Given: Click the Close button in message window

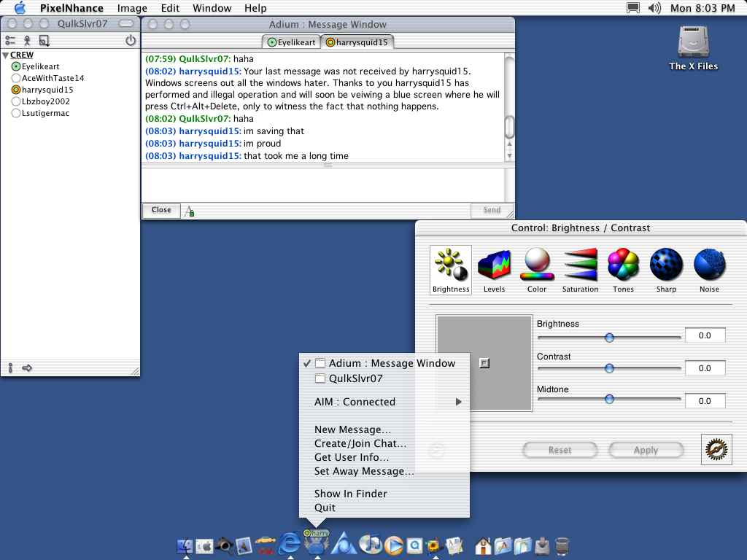Looking at the screenshot, I should click(161, 210).
